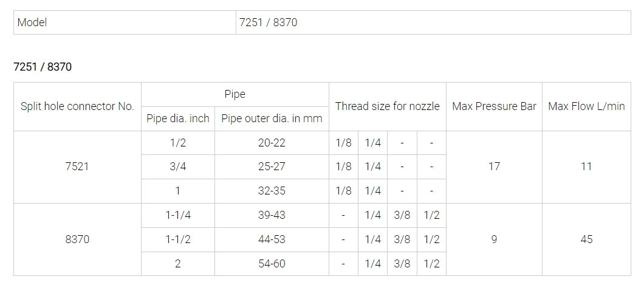The height and width of the screenshot is (282, 644).
Task: Click the "Split hole connector No." column header
Action: click(x=77, y=106)
